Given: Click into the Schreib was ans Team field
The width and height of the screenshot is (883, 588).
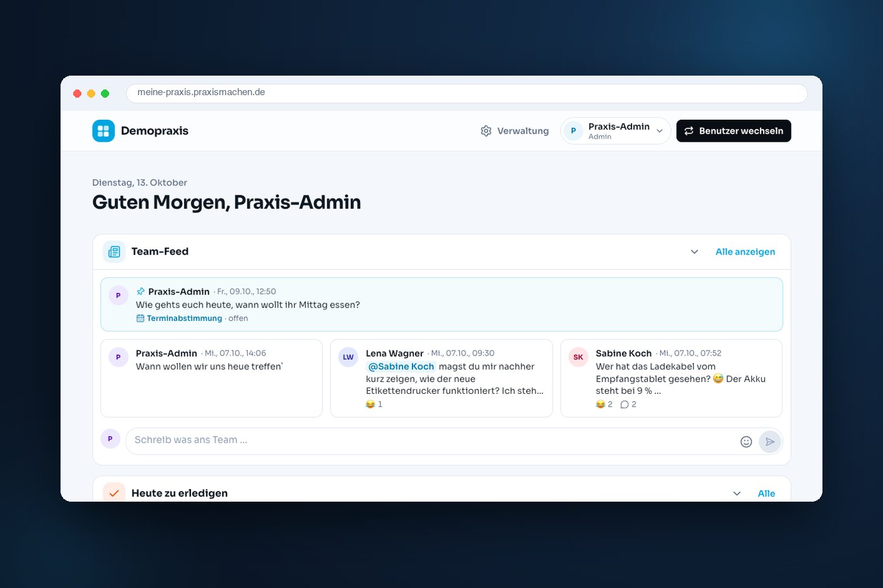Looking at the screenshot, I should [432, 440].
